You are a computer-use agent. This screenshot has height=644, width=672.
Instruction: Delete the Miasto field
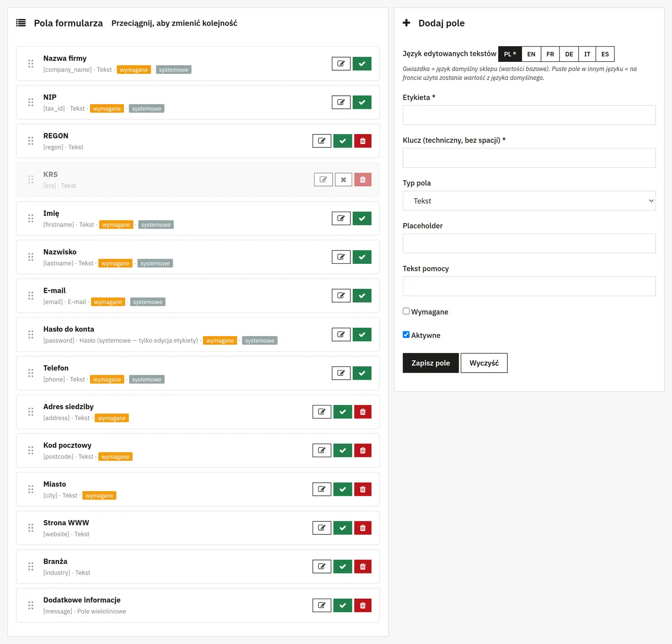[363, 489]
